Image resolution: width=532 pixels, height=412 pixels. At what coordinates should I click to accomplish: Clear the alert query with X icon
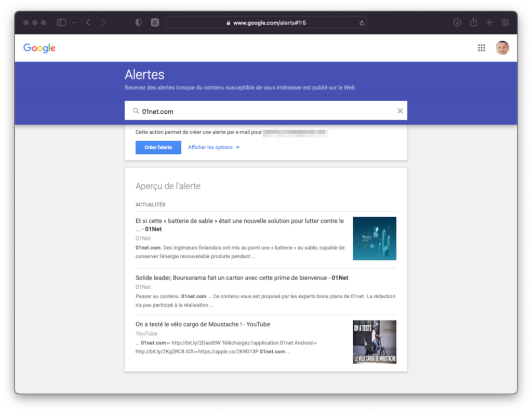(x=400, y=111)
